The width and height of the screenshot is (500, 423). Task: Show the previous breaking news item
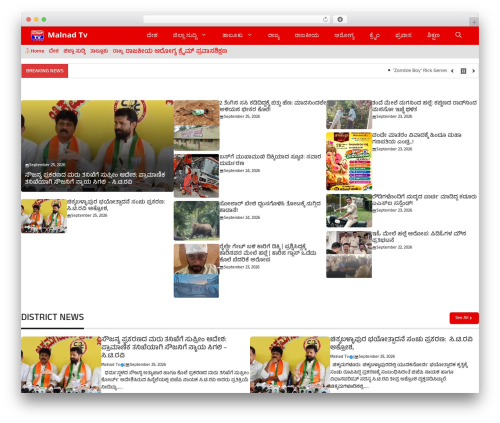pos(452,71)
